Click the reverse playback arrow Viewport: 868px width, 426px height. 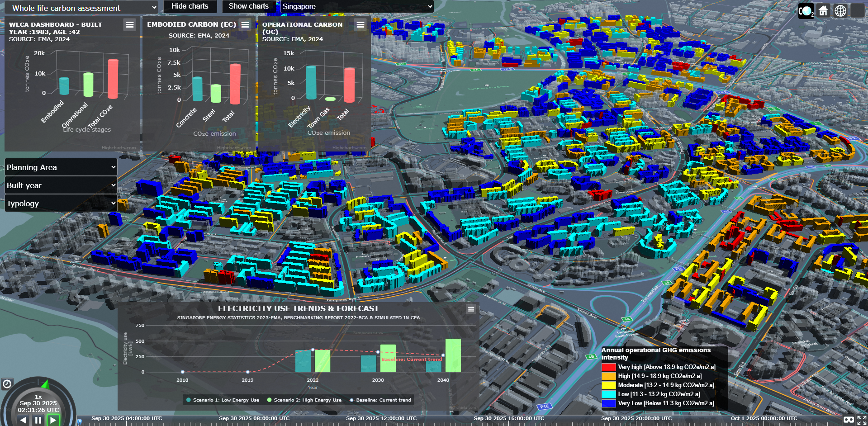[x=23, y=420]
